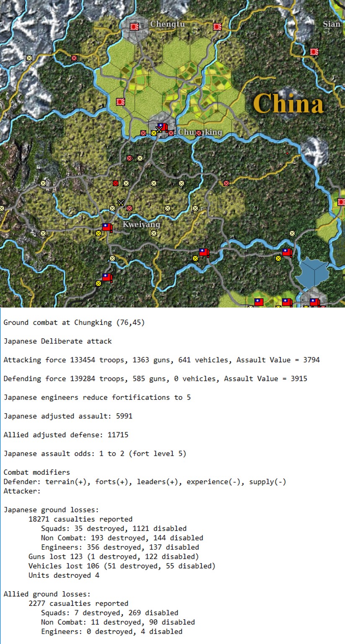Click the middle Chinese flag at the map bottom

287,302
